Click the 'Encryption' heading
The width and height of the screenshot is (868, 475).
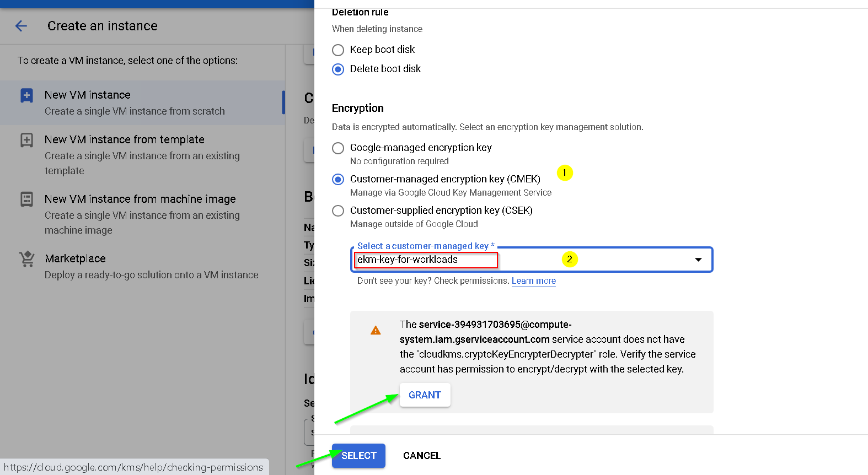pos(358,108)
